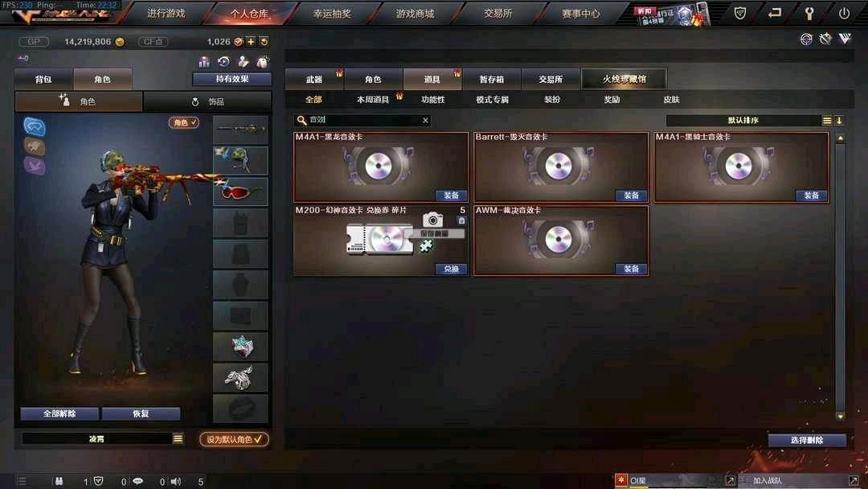This screenshot has height=489, width=868.
Task: Expand the 凌霄 character list menu
Action: (178, 438)
